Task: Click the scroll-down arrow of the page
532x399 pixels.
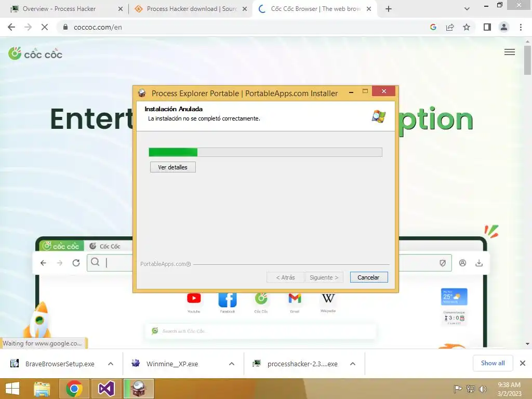Action: coord(527,344)
